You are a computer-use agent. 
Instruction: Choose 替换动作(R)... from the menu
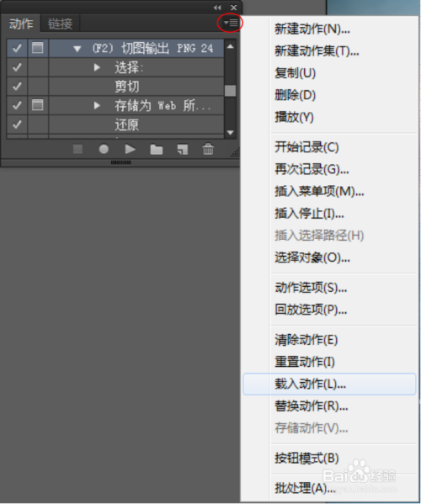click(330, 406)
